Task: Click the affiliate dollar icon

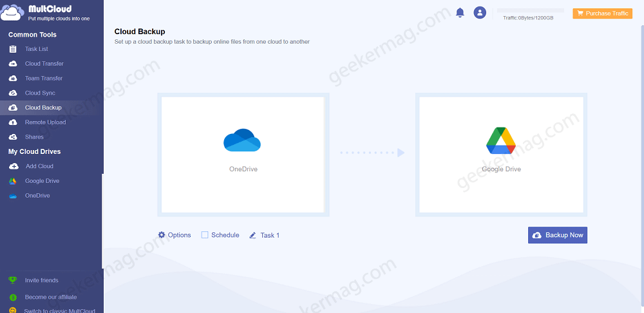Action: [x=13, y=297]
